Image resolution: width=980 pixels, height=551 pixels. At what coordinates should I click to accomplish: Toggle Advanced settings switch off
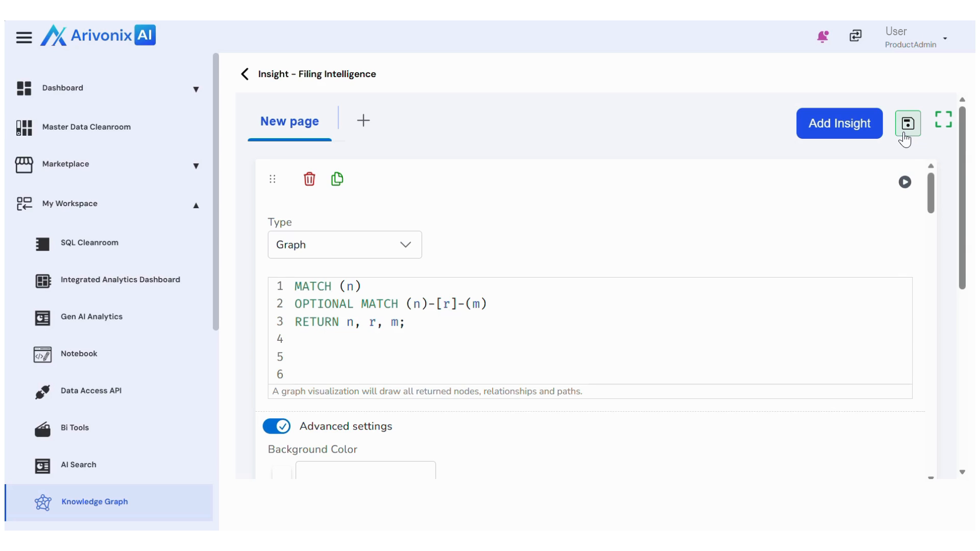(x=277, y=426)
